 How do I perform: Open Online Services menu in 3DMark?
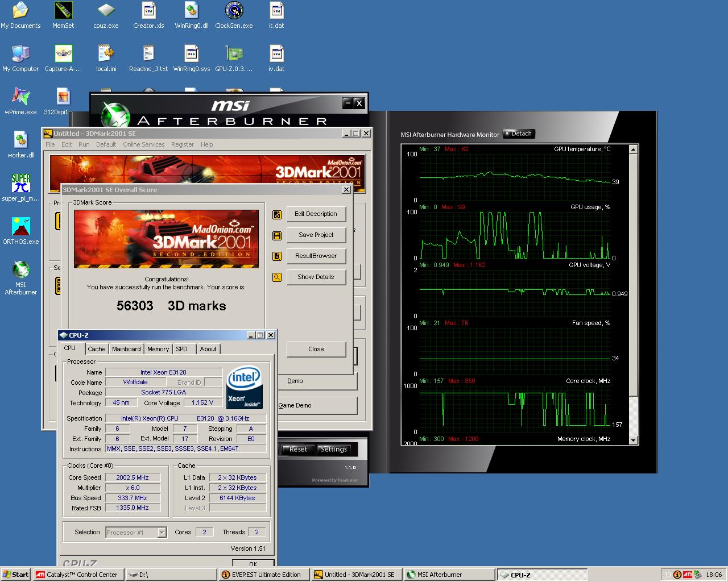click(143, 144)
